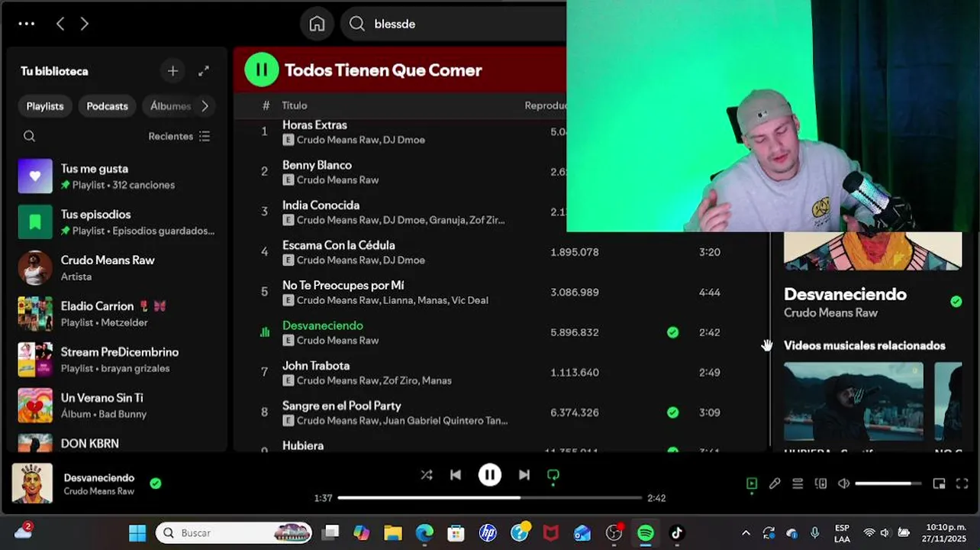
Task: Select the Podcasts filter chip
Action: point(107,106)
